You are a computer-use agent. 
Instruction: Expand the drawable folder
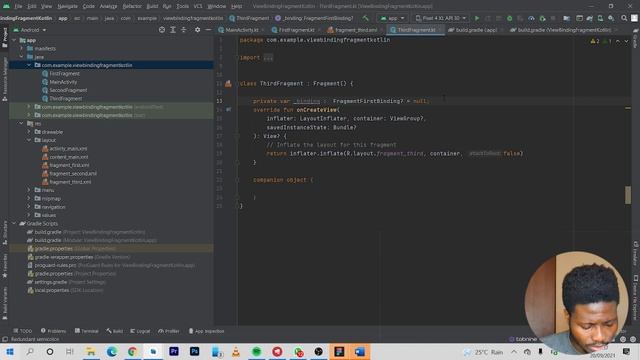29,132
